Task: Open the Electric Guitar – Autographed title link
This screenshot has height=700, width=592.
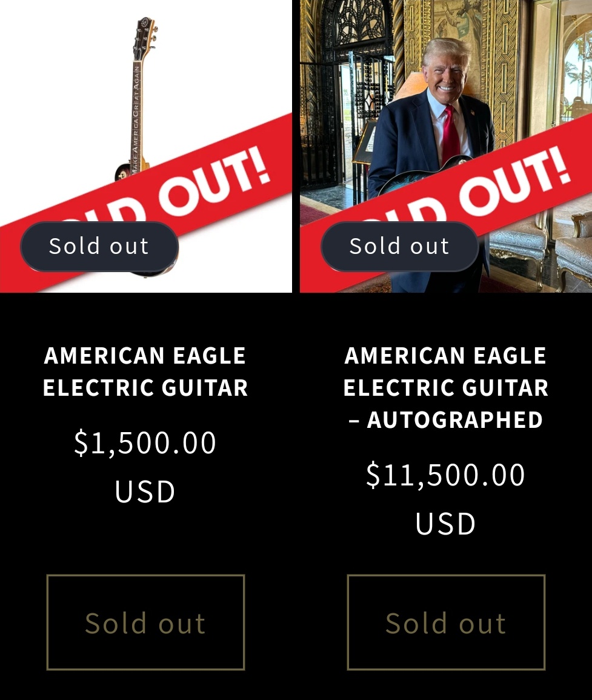Action: pos(445,387)
